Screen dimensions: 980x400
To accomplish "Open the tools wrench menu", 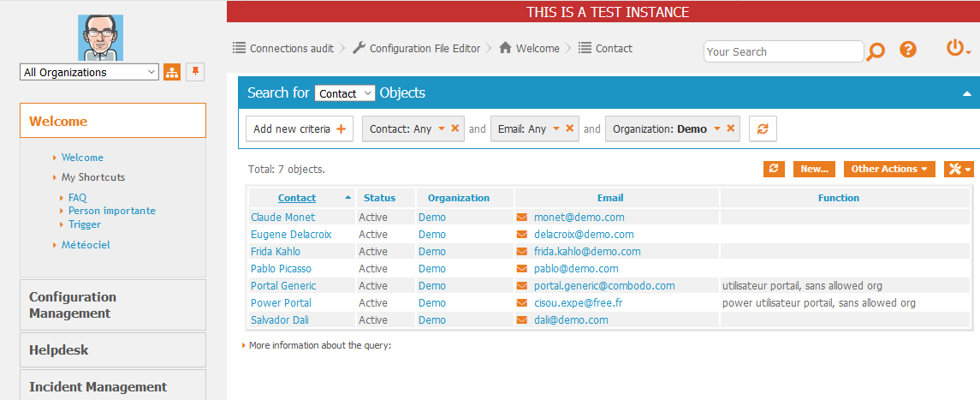I will click(x=958, y=170).
